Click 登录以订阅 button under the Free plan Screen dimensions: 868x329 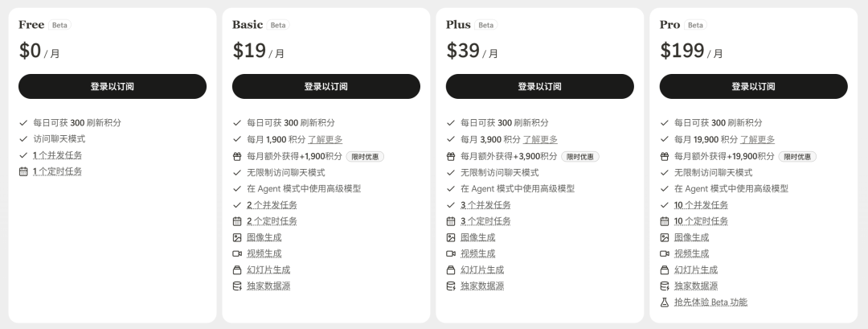(x=113, y=86)
